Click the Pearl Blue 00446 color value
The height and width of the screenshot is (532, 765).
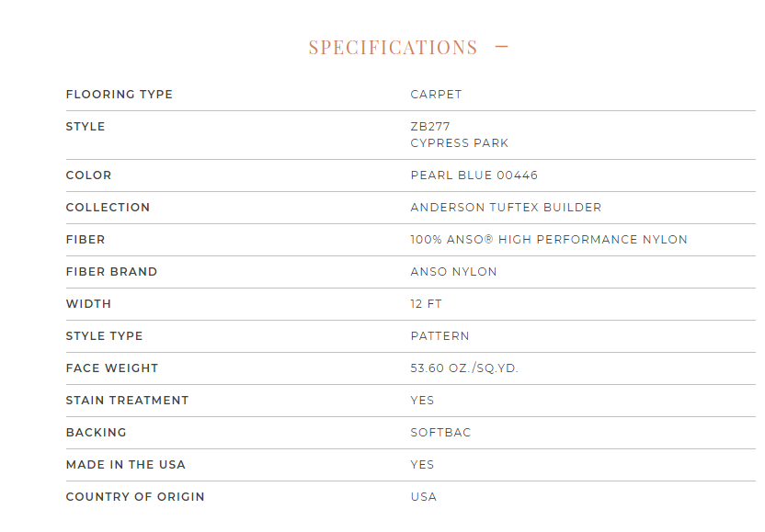[474, 175]
